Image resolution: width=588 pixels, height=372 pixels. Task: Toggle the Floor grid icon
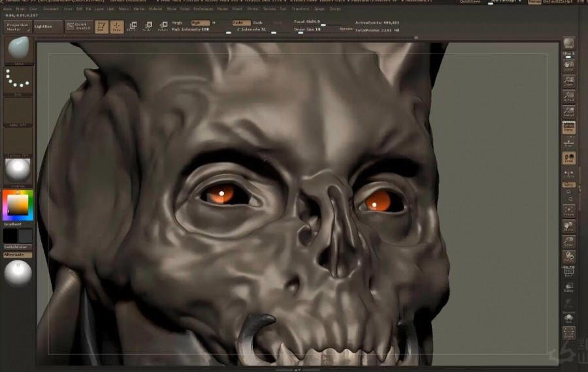(x=569, y=142)
